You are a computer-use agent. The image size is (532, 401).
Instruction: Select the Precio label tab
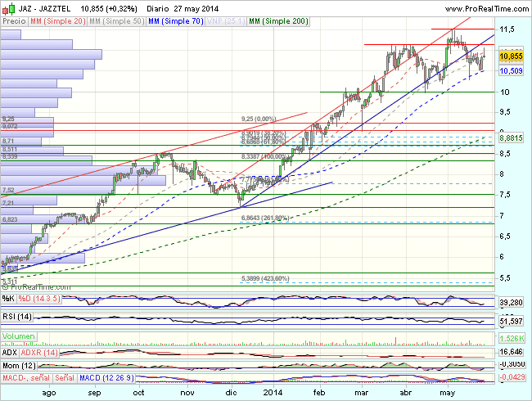pos(14,19)
